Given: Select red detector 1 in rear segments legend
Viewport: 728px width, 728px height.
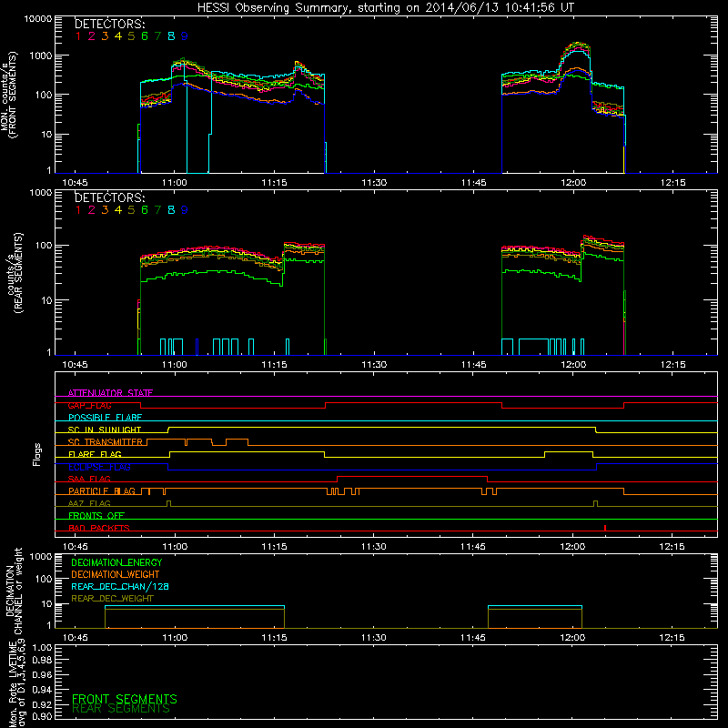Looking at the screenshot, I should click(x=78, y=210).
